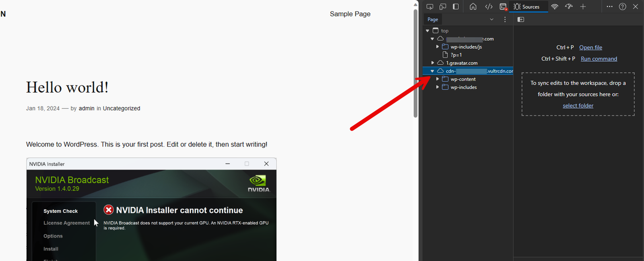This screenshot has height=261, width=644.
Task: Select the 1.gravatar.com row
Action: click(x=468, y=63)
